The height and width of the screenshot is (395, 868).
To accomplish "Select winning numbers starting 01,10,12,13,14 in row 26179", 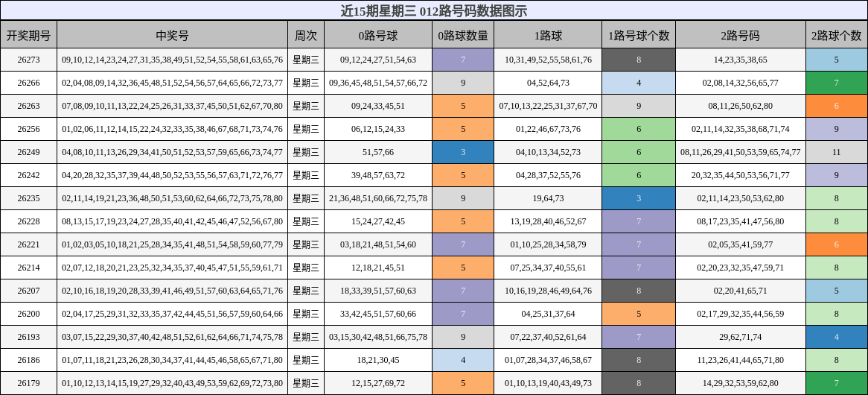I will 172,383.
